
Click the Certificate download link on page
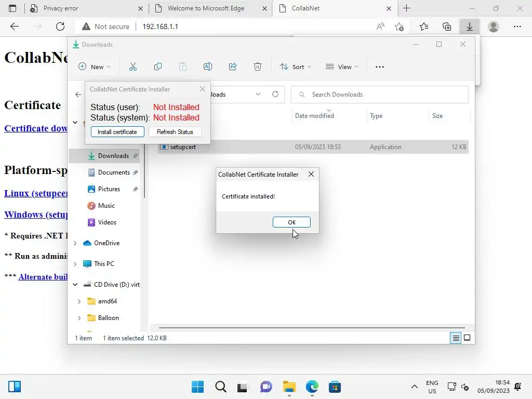36,128
